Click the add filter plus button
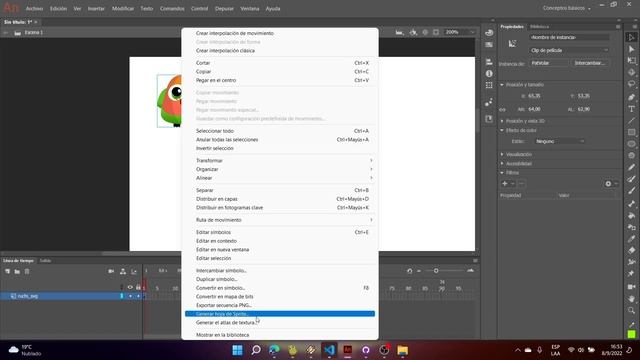 point(505,184)
